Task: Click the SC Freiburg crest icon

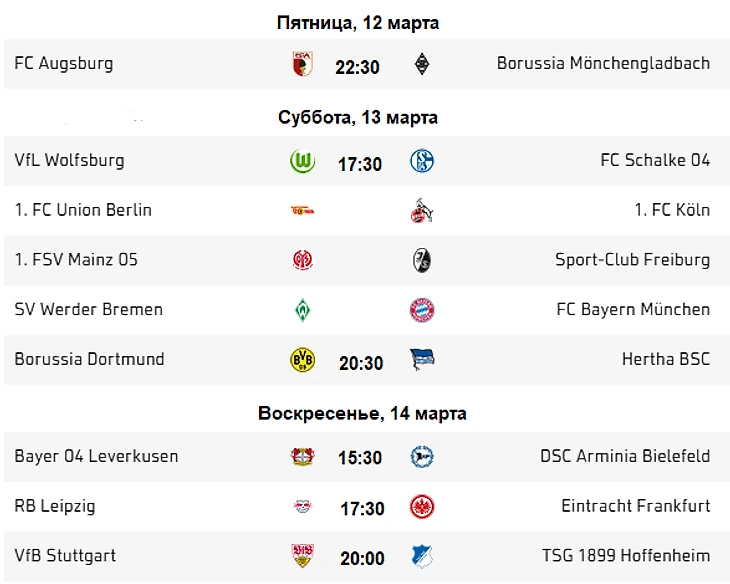Action: pyautogui.click(x=422, y=261)
